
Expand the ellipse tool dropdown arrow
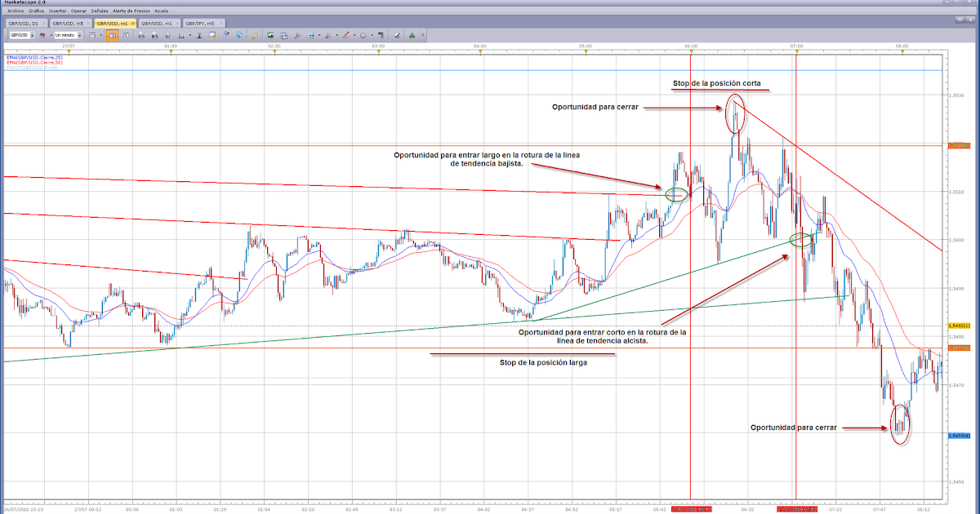click(372, 35)
